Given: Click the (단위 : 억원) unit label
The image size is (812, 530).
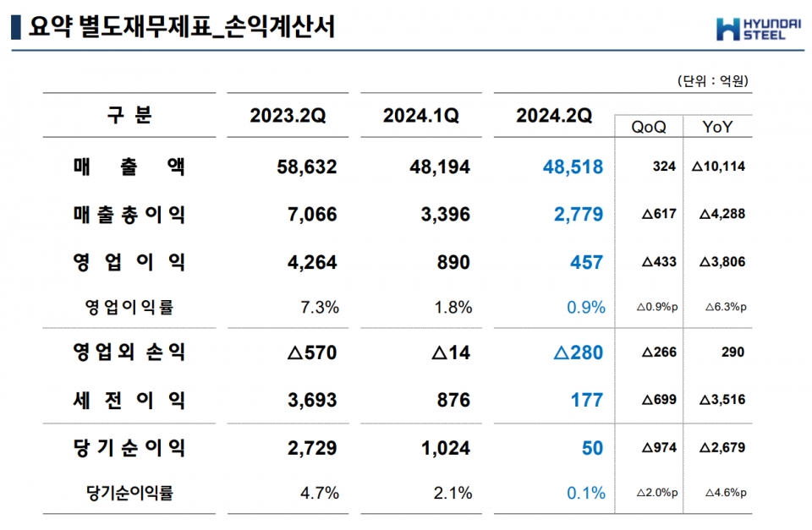Looking at the screenshot, I should 713,81.
